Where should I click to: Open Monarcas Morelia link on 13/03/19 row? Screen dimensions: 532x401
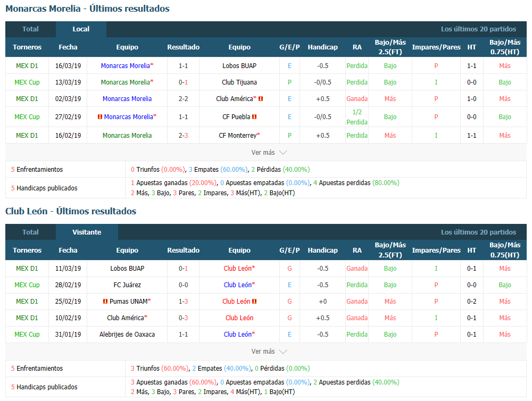pos(125,82)
